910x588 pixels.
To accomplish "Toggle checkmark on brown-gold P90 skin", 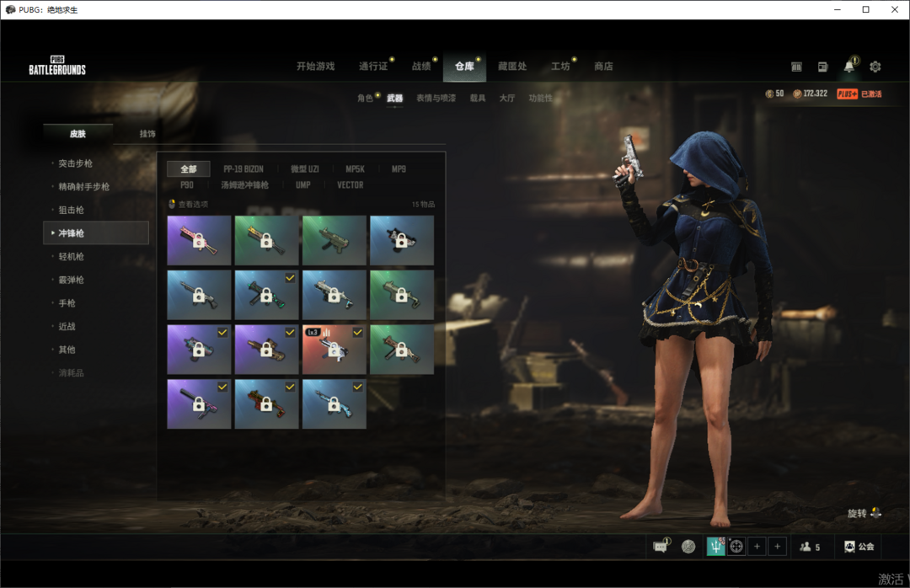I will (x=290, y=333).
